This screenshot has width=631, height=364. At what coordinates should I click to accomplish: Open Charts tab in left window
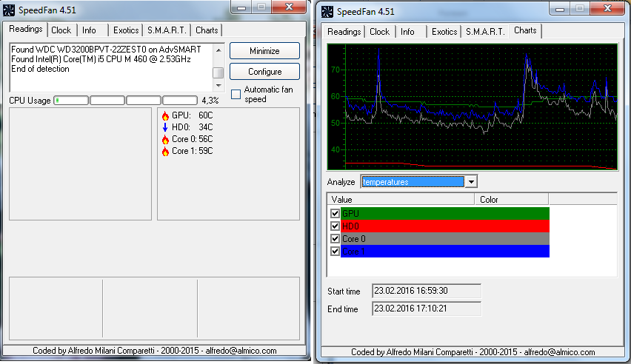click(x=207, y=30)
